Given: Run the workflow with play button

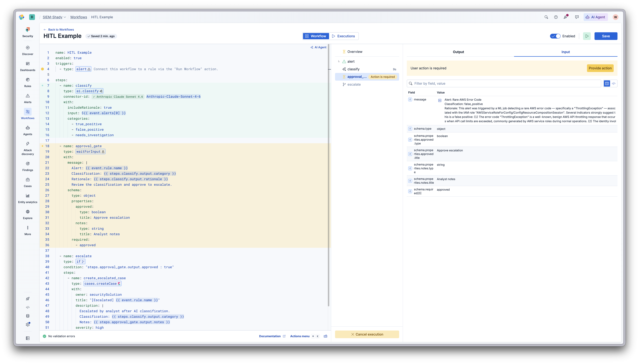Looking at the screenshot, I should [587, 36].
